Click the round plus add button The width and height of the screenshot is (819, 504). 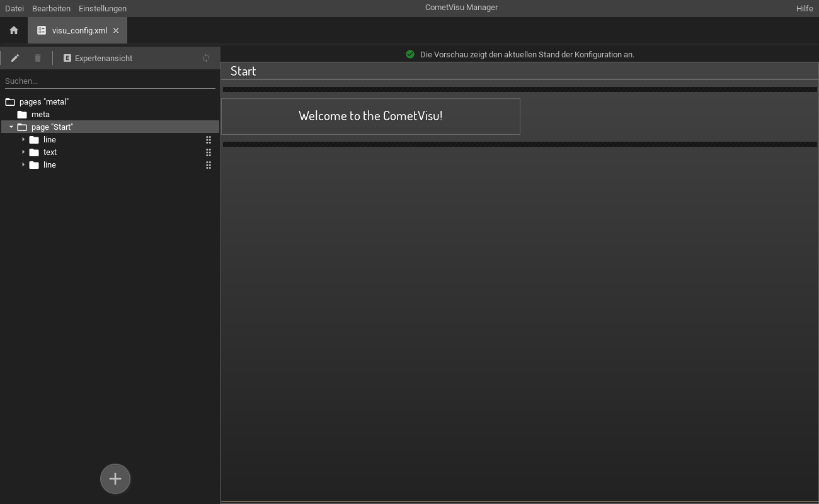click(x=115, y=479)
